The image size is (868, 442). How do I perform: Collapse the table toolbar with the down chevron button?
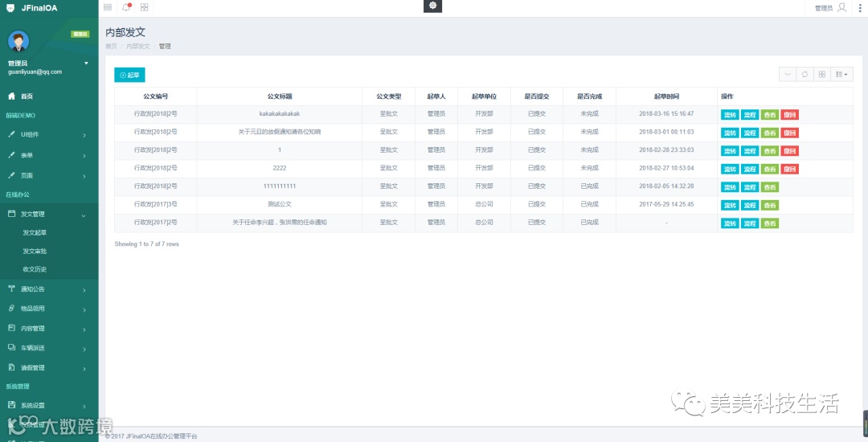[788, 74]
